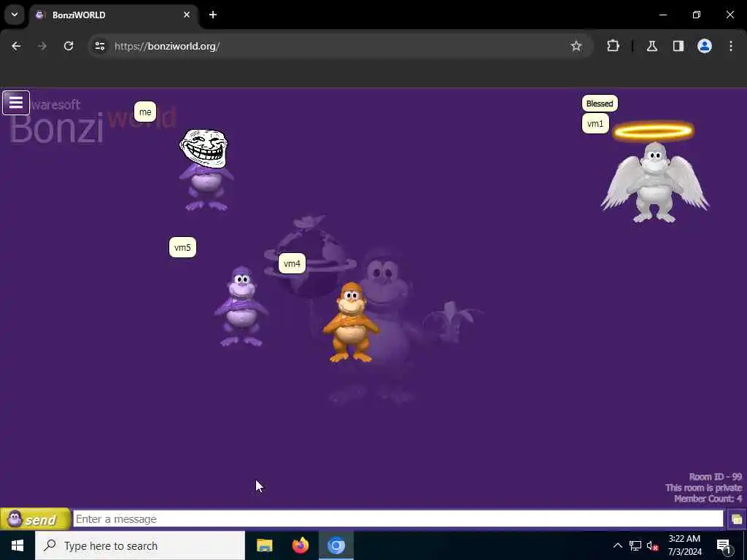747x560 pixels.
Task: Click the Chrome taskbar icon
Action: pyautogui.click(x=336, y=545)
